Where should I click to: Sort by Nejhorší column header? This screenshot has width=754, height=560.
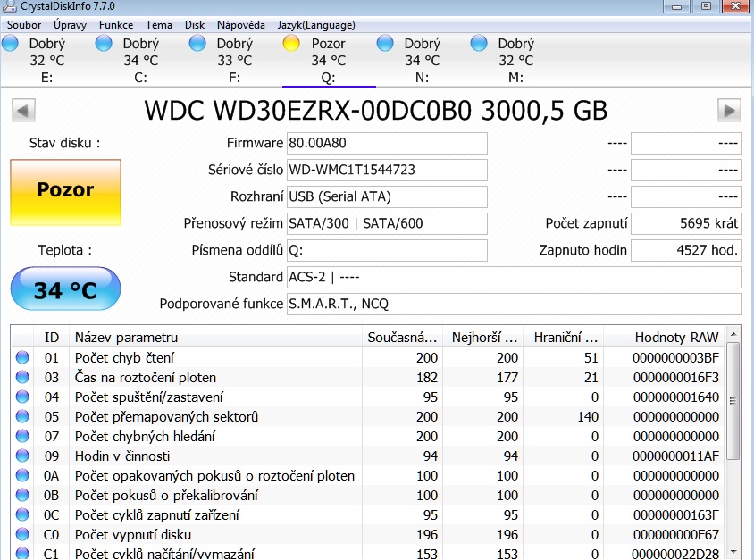coord(482,338)
